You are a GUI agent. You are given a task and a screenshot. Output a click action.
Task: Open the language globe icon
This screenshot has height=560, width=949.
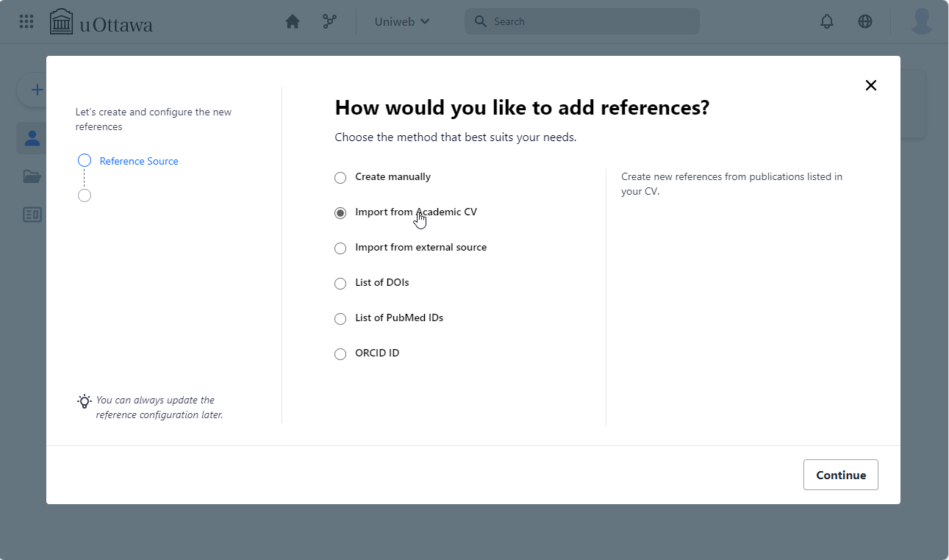pyautogui.click(x=865, y=21)
